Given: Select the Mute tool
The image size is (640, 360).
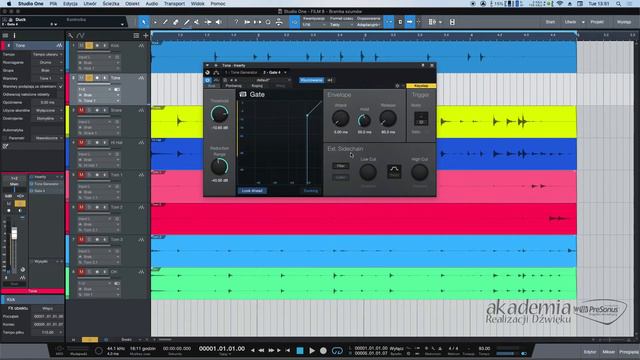Looking at the screenshot, I should click(197, 22).
